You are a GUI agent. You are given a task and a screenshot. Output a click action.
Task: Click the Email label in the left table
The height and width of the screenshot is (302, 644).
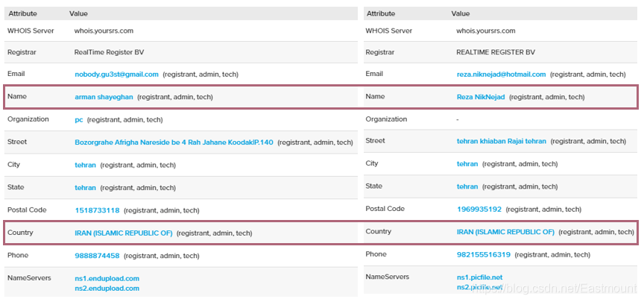click(x=16, y=74)
